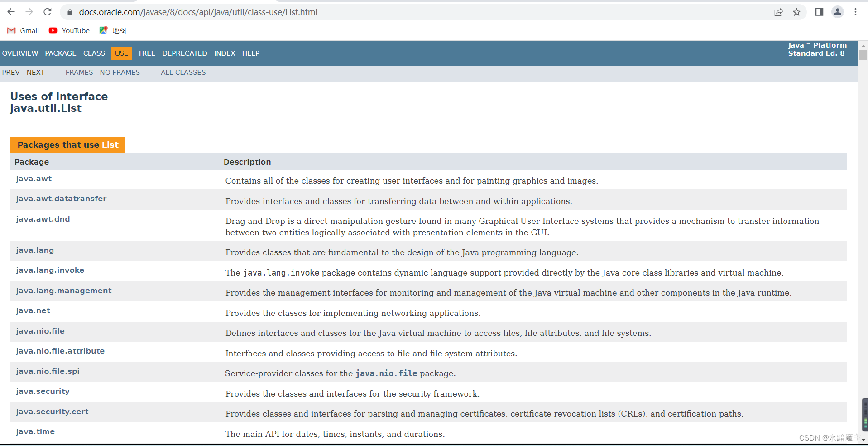
Task: Click the ALL CLASSES link
Action: point(183,73)
